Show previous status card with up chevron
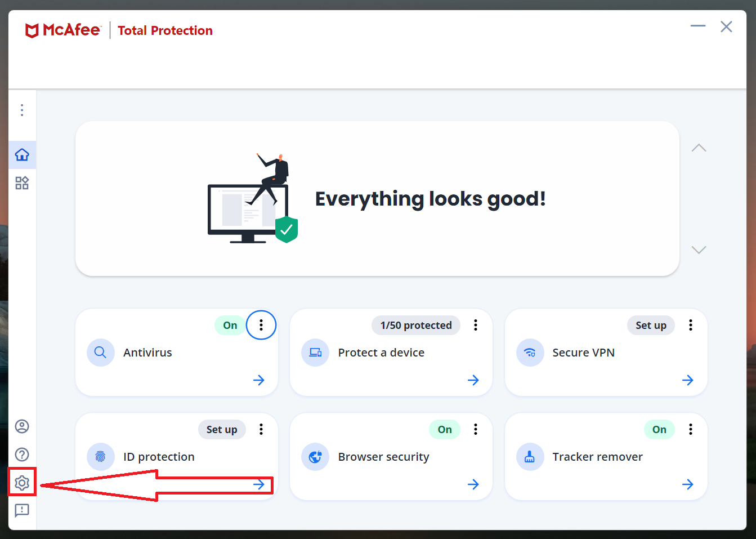Viewport: 756px width, 539px height. [x=699, y=148]
